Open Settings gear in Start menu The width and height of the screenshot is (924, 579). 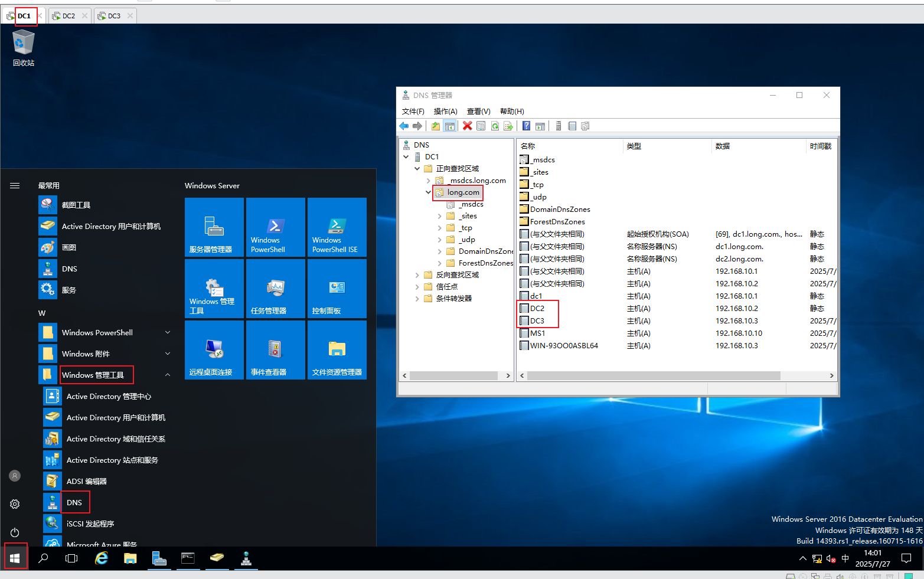15,504
